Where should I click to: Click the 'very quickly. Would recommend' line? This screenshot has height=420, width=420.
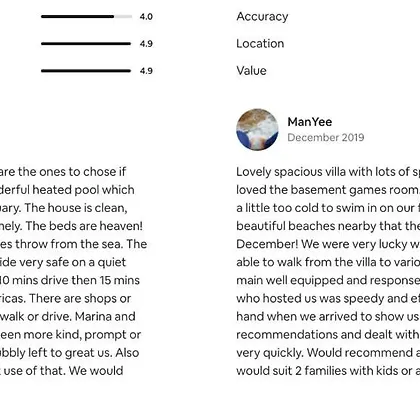point(328,352)
